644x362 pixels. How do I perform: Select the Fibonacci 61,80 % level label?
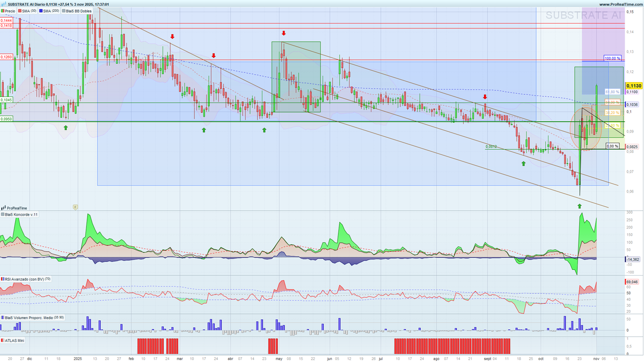coord(613,91)
